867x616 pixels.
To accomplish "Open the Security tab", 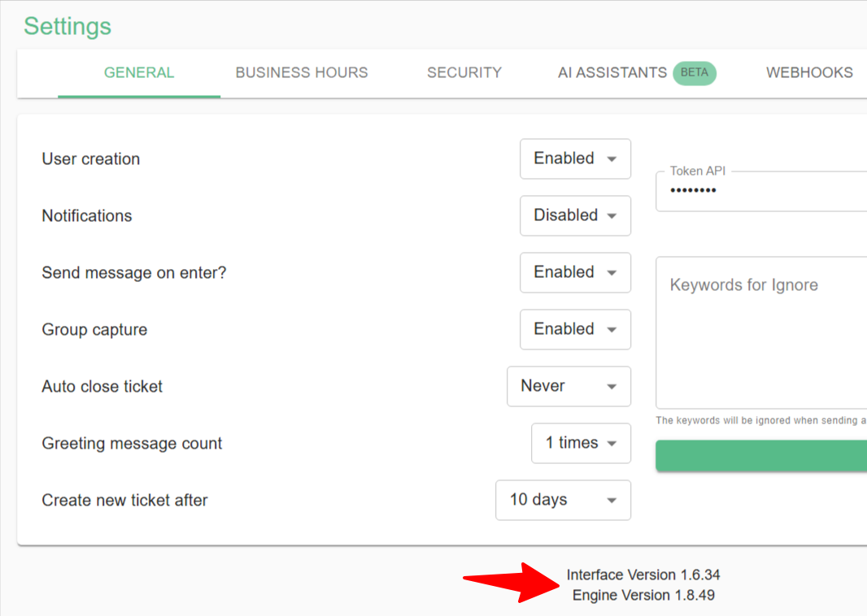I will click(464, 72).
